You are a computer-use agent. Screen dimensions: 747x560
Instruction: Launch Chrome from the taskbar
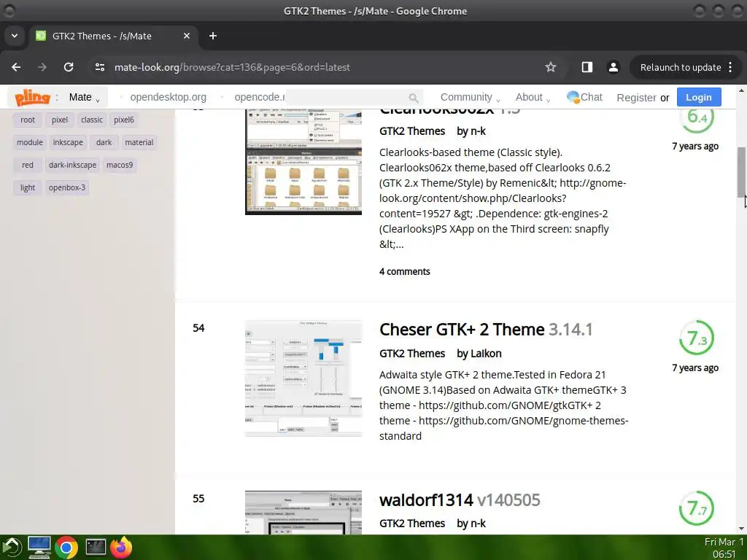(66, 548)
